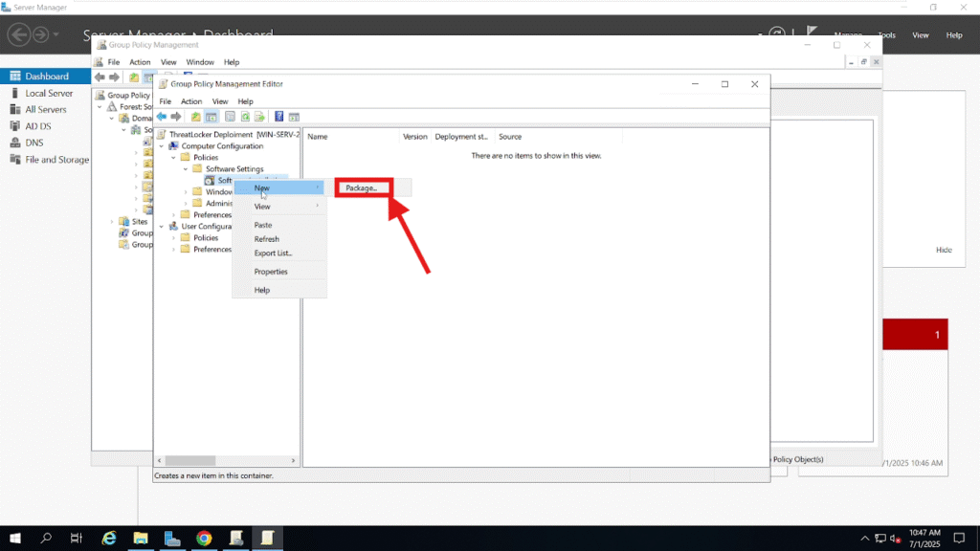Click the green Refresh icon in Editor toolbar
This screenshot has width=980, height=551.
[x=245, y=117]
